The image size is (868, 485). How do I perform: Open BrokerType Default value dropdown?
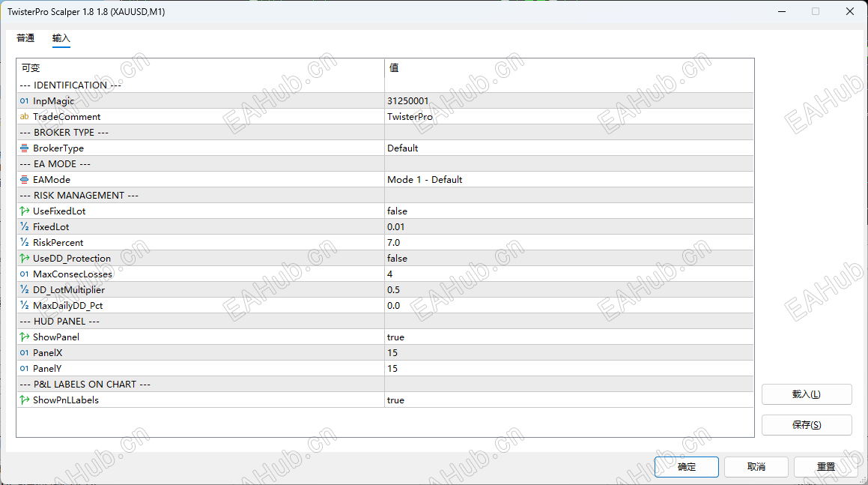(x=569, y=148)
